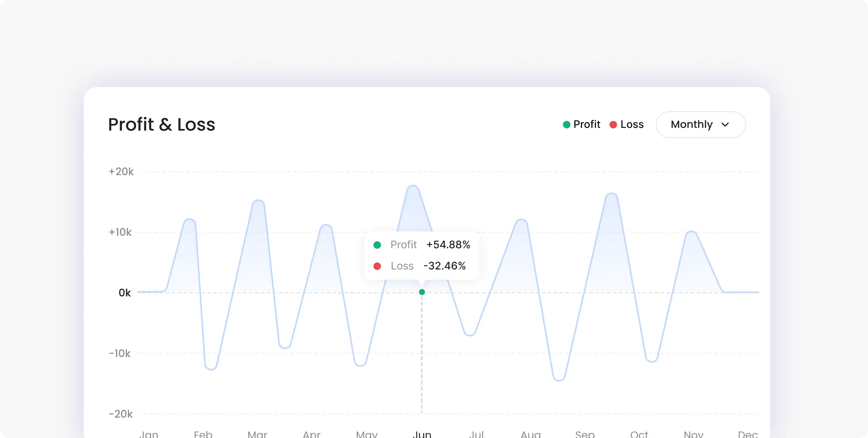Click green dot in tooltip Profit row
Viewport: 868px width, 438px height.
point(377,245)
